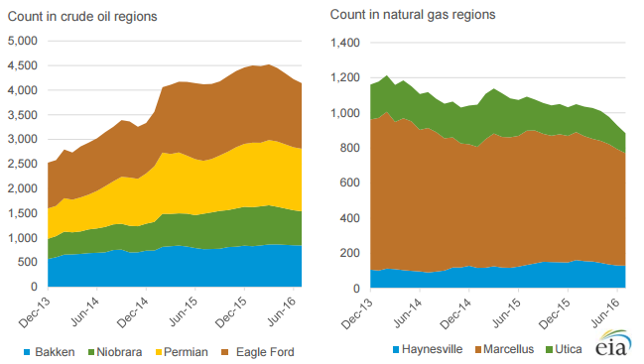The height and width of the screenshot is (364, 644).
Task: Click the 4,000 y-axis label
Action: pos(23,90)
